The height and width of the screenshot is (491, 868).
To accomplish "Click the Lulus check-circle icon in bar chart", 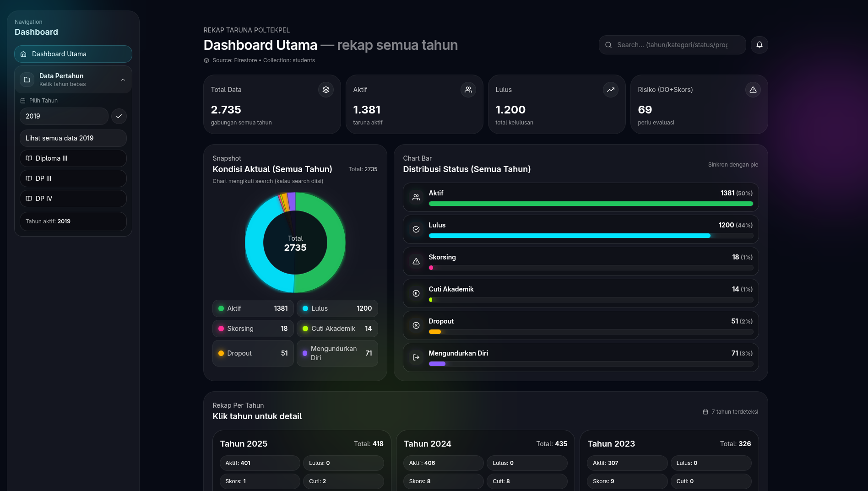I will 416,229.
